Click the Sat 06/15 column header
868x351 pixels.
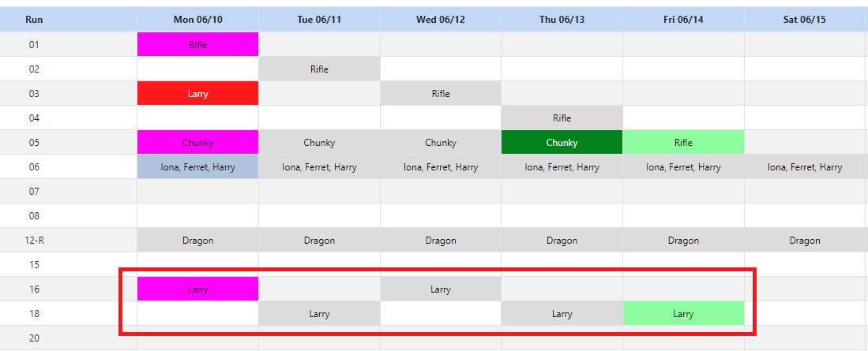pos(804,20)
